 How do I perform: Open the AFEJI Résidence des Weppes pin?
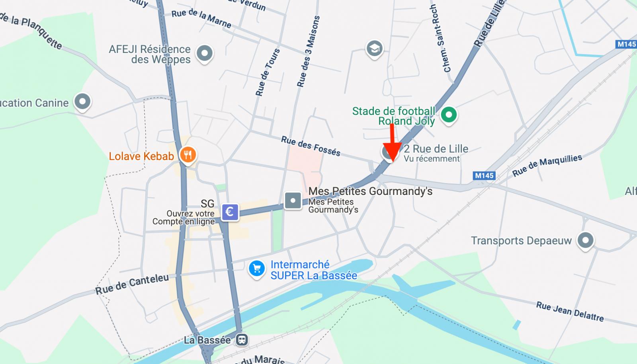click(x=205, y=53)
